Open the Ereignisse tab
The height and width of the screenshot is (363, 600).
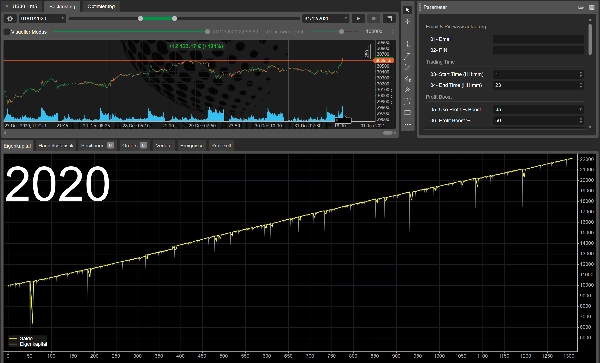click(191, 145)
